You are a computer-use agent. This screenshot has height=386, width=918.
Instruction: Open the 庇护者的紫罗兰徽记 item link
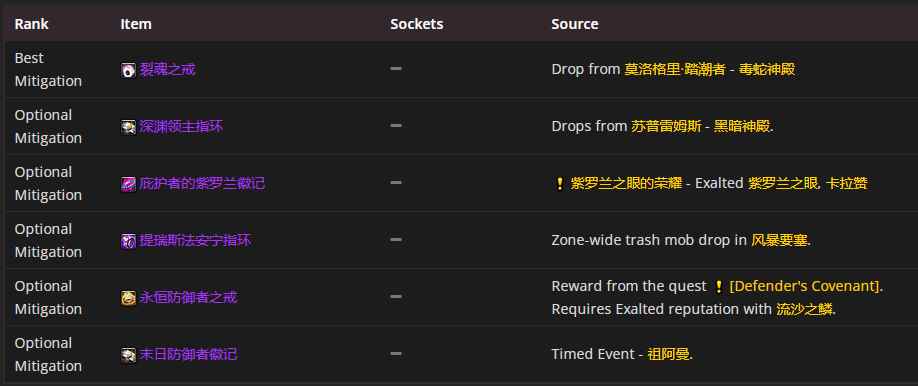pyautogui.click(x=202, y=183)
